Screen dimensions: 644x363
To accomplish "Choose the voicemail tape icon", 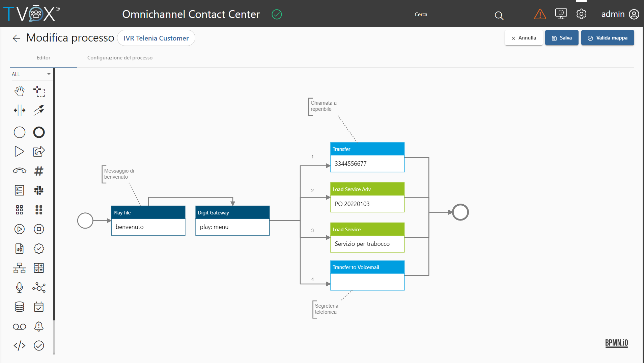I will (20, 327).
